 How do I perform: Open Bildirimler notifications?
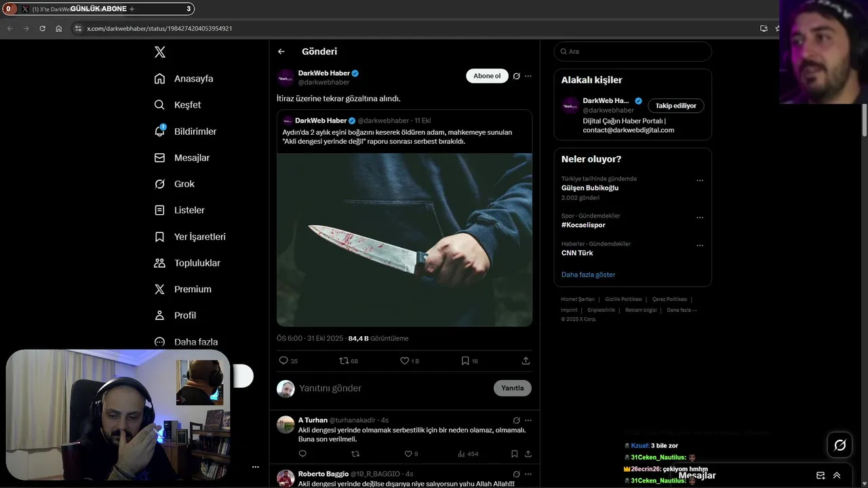pos(185,131)
